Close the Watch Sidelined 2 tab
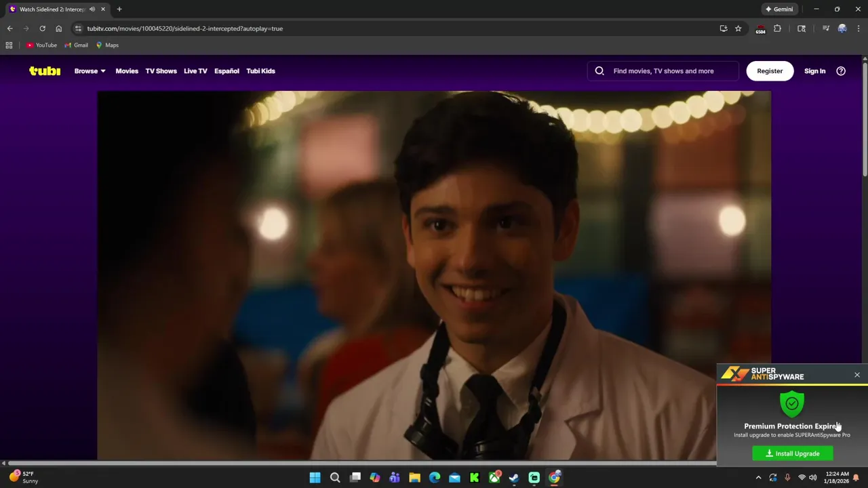868x488 pixels. [103, 9]
